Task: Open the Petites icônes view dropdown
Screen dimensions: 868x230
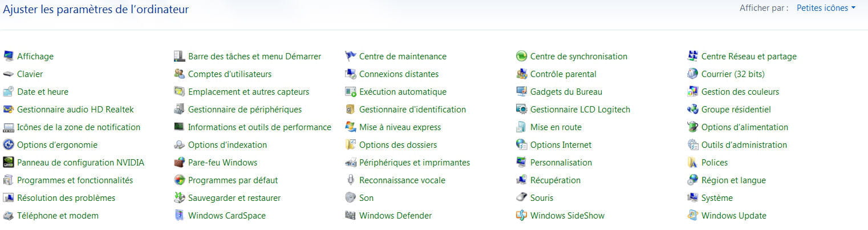Action: pyautogui.click(x=827, y=8)
